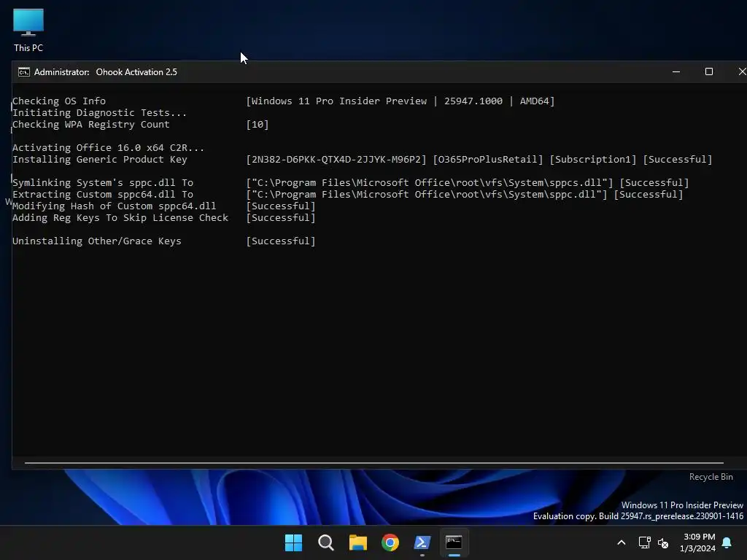This screenshot has height=560, width=747.
Task: Click "Symlinking System's sppc.dll To" line
Action: click(103, 183)
